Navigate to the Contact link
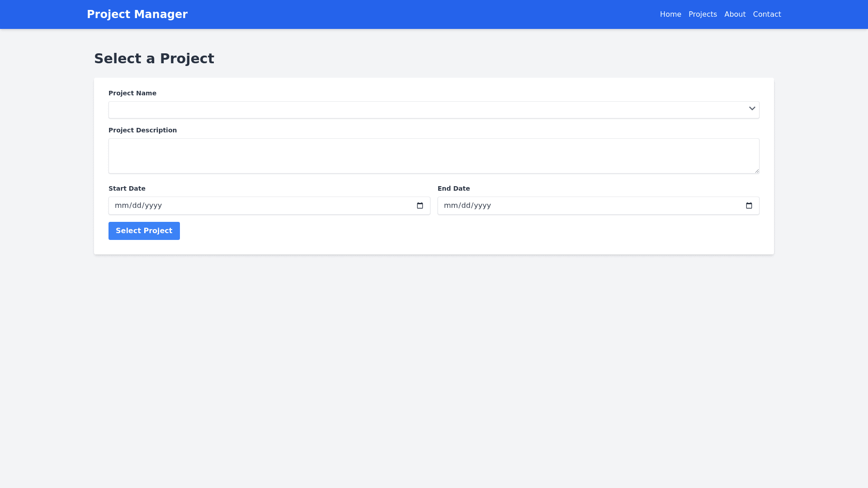Screen dimensions: 868x488 (767, 14)
